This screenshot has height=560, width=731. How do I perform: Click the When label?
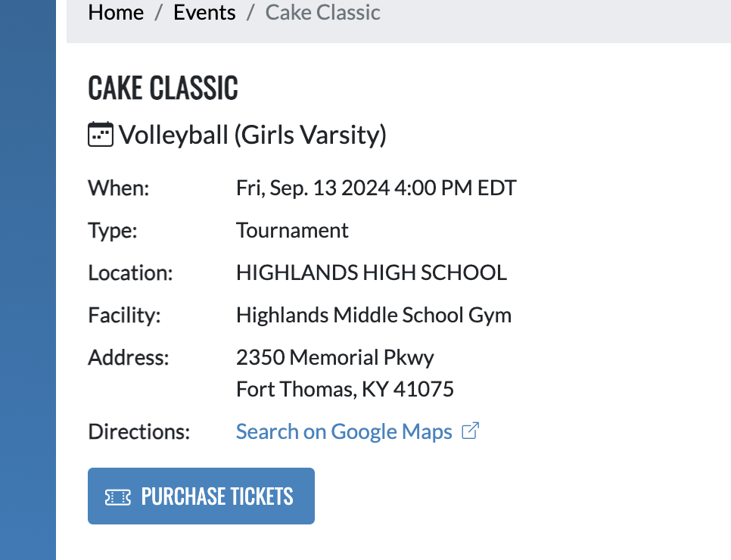pyautogui.click(x=119, y=188)
